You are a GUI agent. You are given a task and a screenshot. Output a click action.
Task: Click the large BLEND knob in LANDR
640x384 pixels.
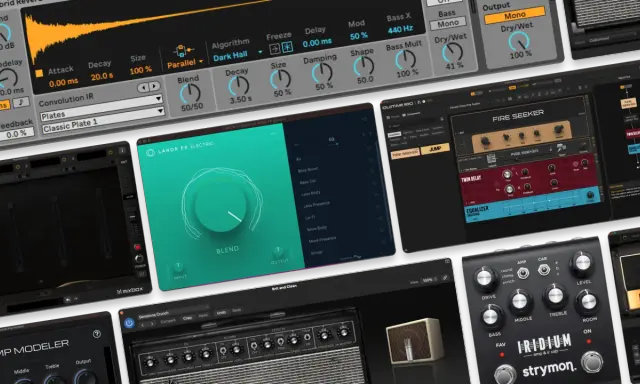click(220, 206)
